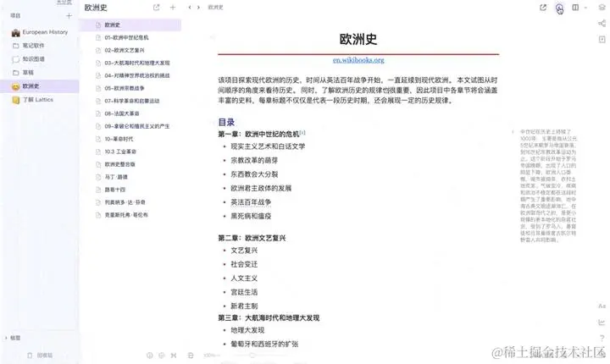Screen dimensions: 610x364
Task: Open the 回收站 trash bin
Action: (x=40, y=356)
